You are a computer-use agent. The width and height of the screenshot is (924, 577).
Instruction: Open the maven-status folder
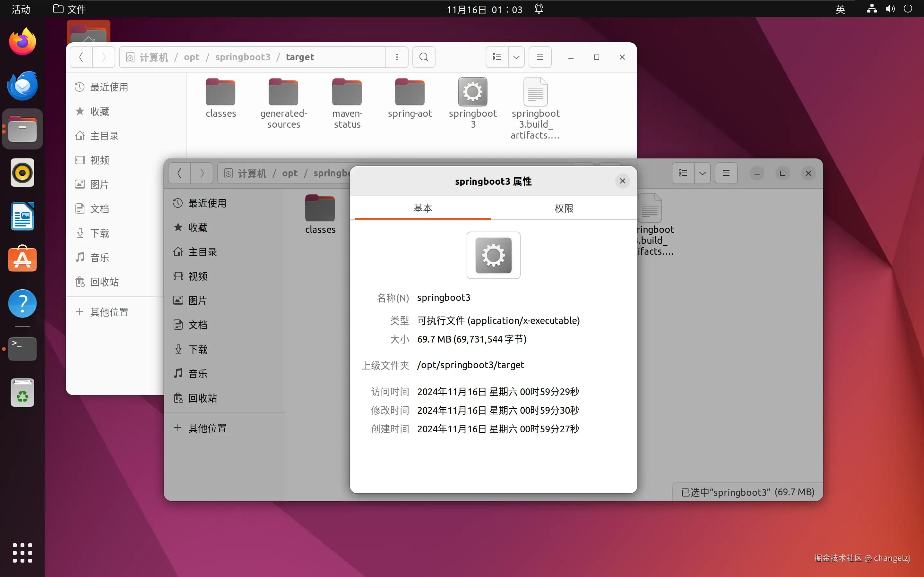[347, 92]
